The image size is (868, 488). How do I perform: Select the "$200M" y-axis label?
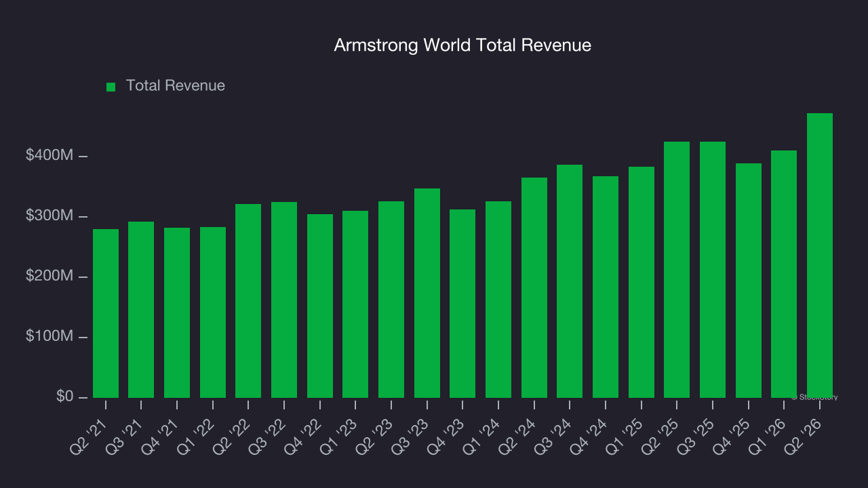tap(50, 276)
